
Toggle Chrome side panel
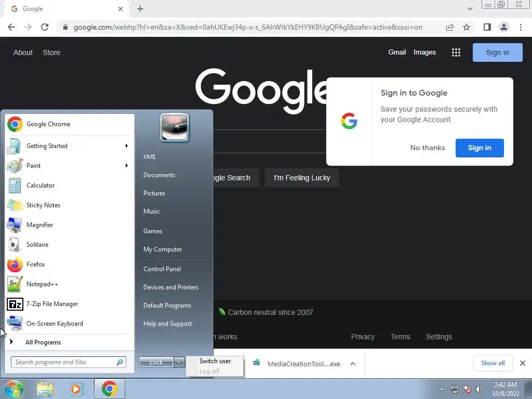pyautogui.click(x=487, y=27)
